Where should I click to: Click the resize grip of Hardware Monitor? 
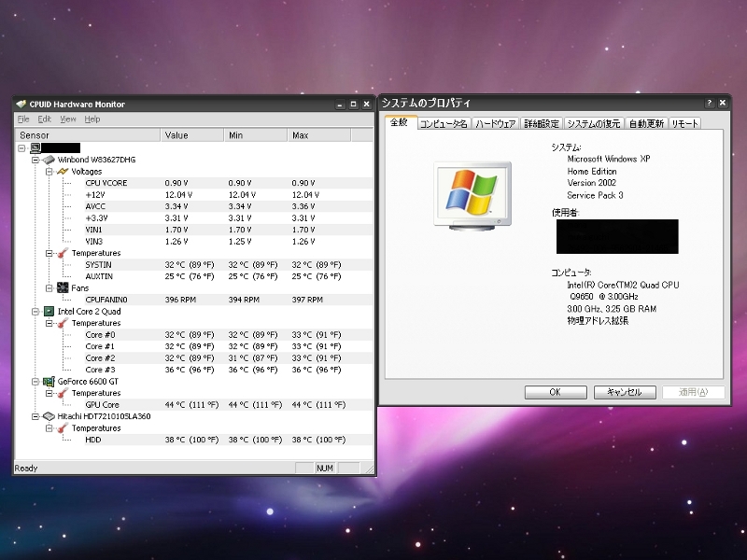click(370, 469)
